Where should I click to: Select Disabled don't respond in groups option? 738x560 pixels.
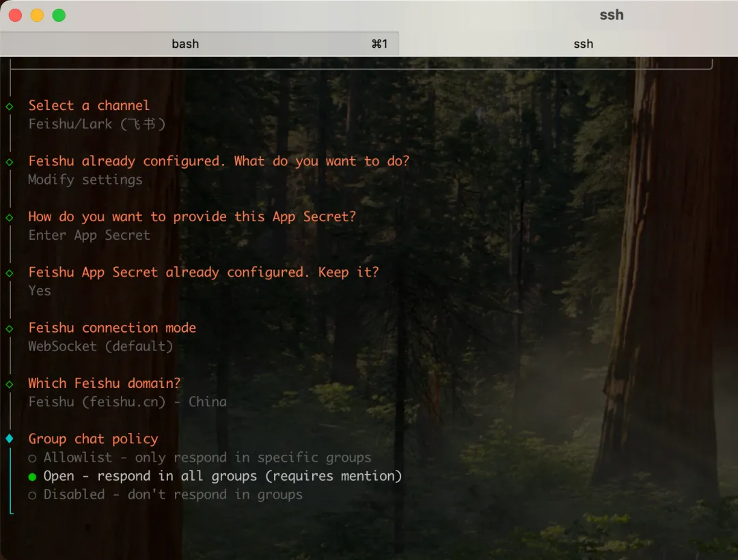click(x=165, y=494)
